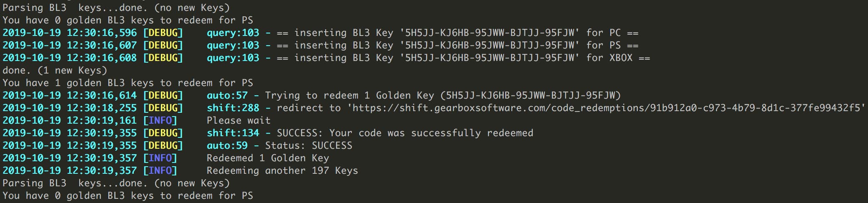Click the word 'XBOX' in the insert line
Image resolution: width=868 pixels, height=203 pixels.
click(621, 58)
